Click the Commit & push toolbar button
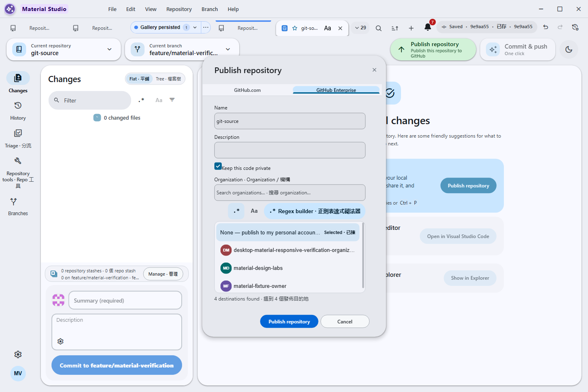 click(x=518, y=49)
